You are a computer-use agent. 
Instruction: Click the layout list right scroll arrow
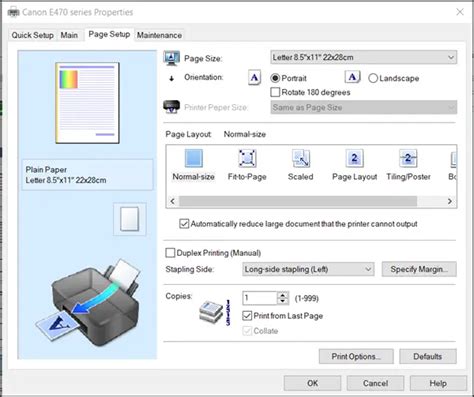coord(450,201)
